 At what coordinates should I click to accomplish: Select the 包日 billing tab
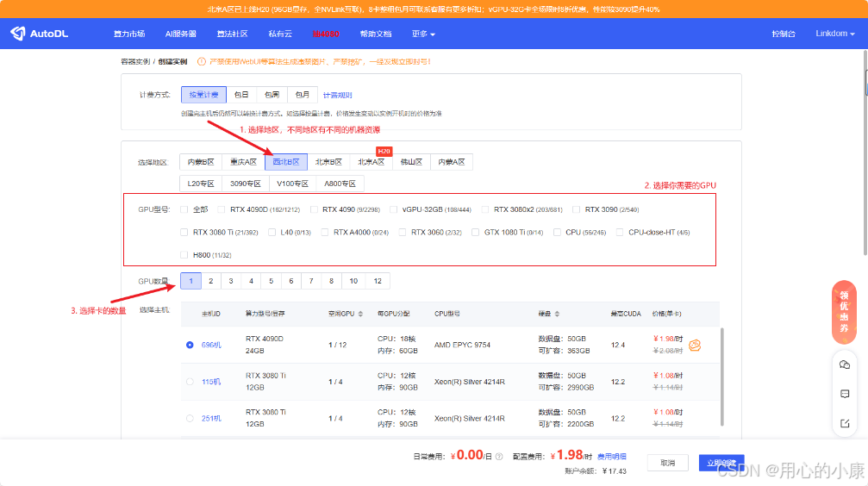[x=241, y=95]
